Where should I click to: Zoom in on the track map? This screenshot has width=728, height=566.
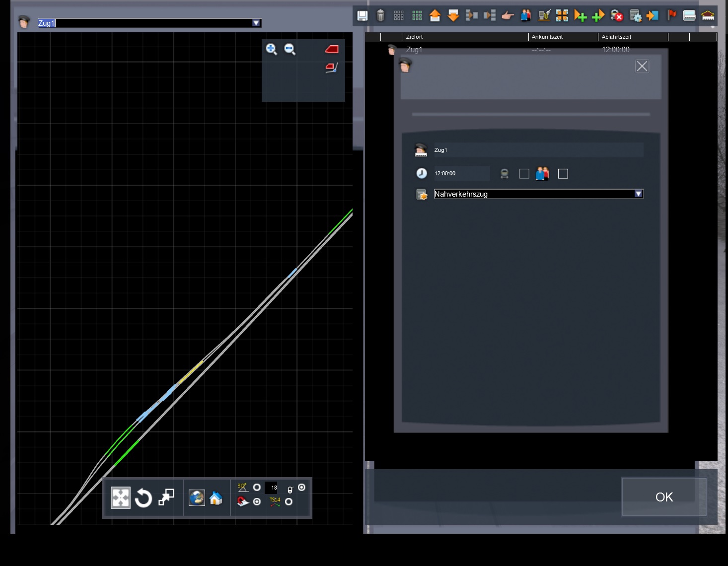click(x=271, y=49)
